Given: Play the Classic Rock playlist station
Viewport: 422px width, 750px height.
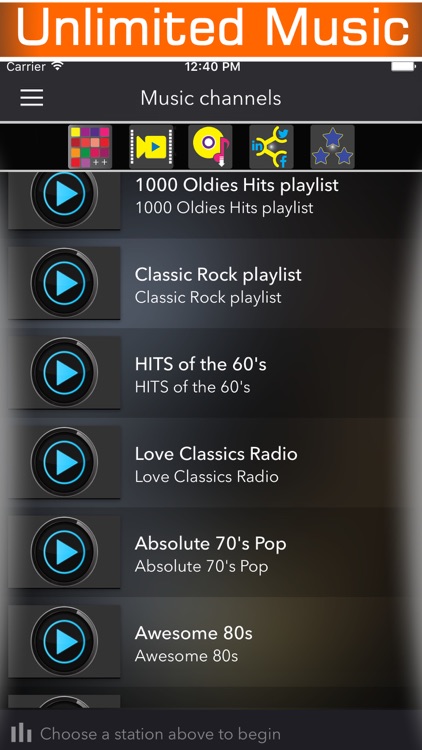Looking at the screenshot, I should tap(64, 283).
